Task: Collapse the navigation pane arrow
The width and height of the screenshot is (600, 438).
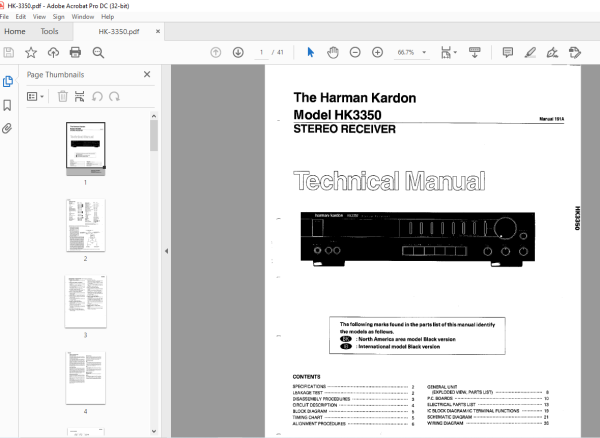Action: tap(166, 251)
